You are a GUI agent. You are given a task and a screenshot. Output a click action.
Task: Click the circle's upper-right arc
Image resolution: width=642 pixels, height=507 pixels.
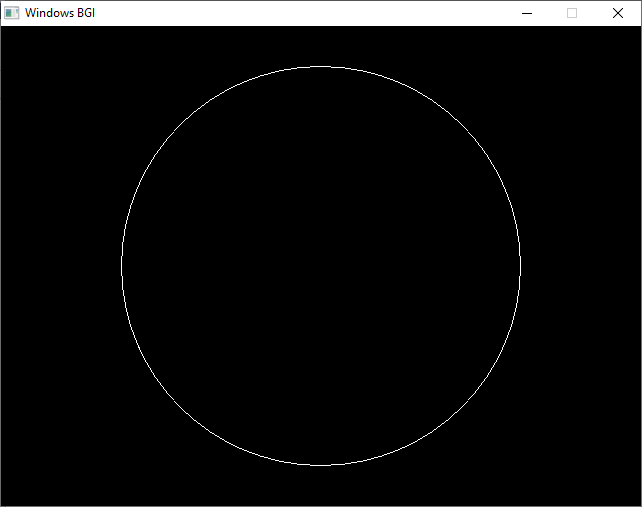pyautogui.click(x=462, y=125)
